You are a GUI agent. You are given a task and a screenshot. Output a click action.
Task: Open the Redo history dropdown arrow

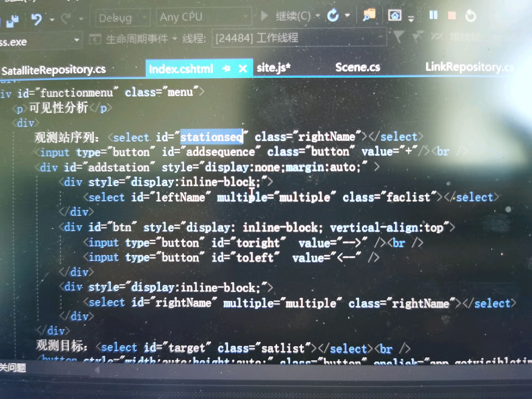coord(81,19)
